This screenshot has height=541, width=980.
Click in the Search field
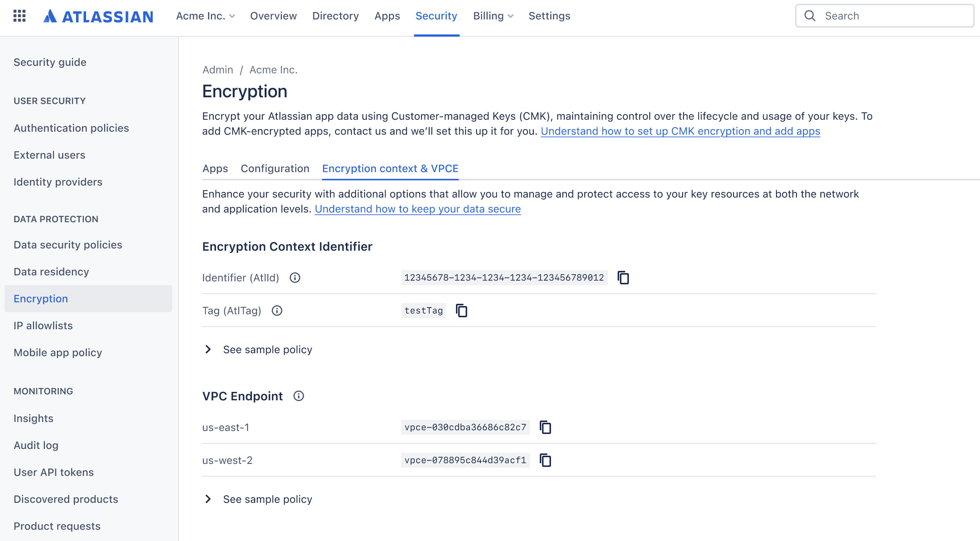(x=890, y=16)
